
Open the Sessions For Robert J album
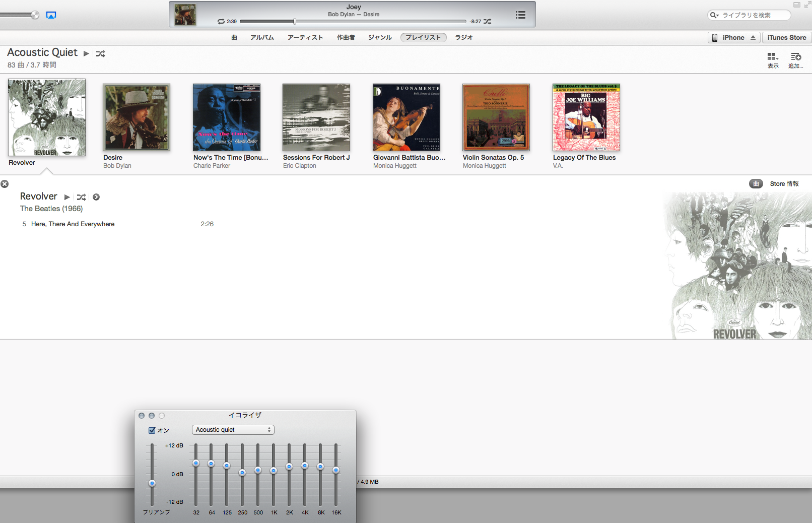(316, 117)
